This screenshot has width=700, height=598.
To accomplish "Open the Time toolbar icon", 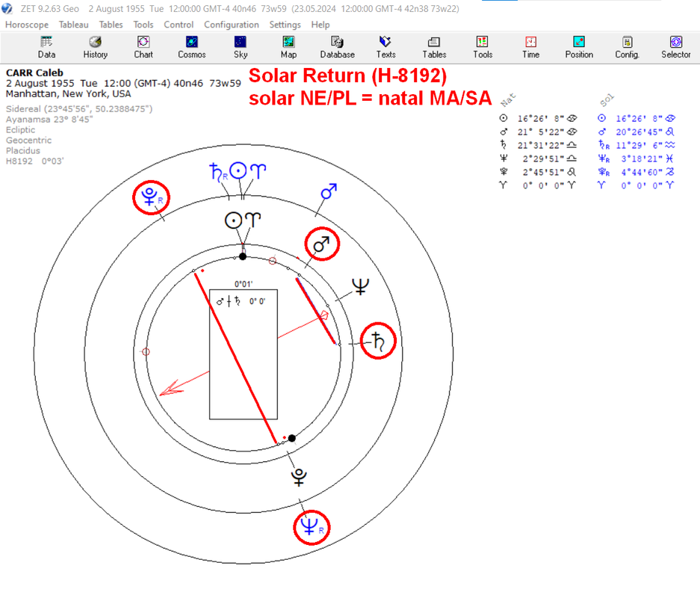I will pos(531,47).
